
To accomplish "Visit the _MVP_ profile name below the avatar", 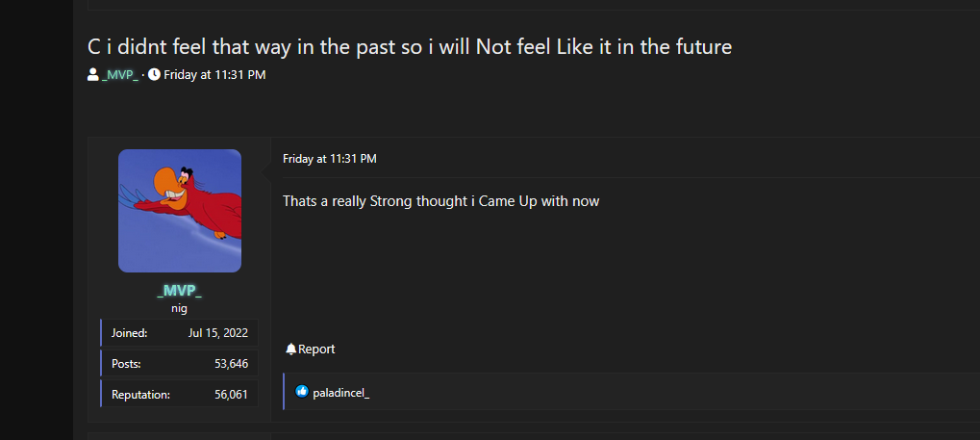I will point(179,292).
